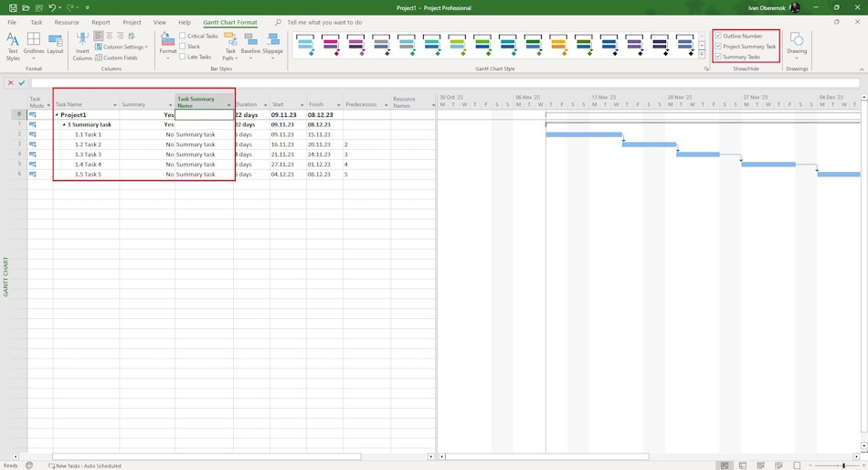Click the Customize Quick Access Toolbar arrow

[x=88, y=7]
